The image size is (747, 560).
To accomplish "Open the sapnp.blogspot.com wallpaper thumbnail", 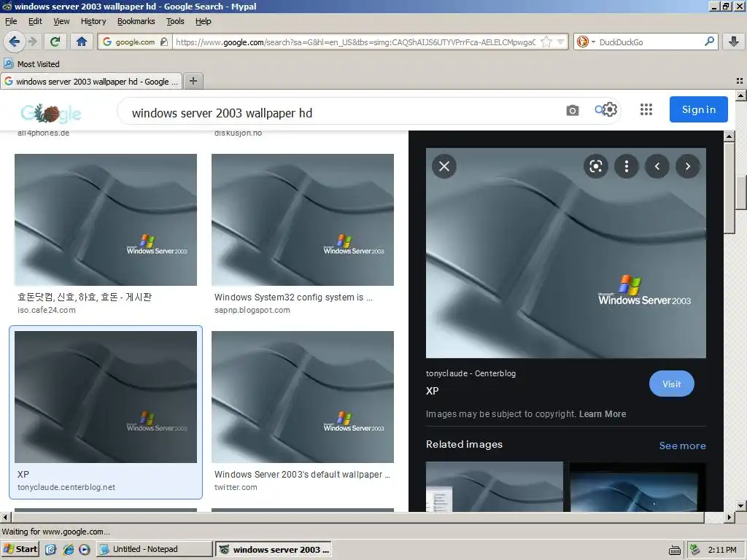I will pos(303,219).
